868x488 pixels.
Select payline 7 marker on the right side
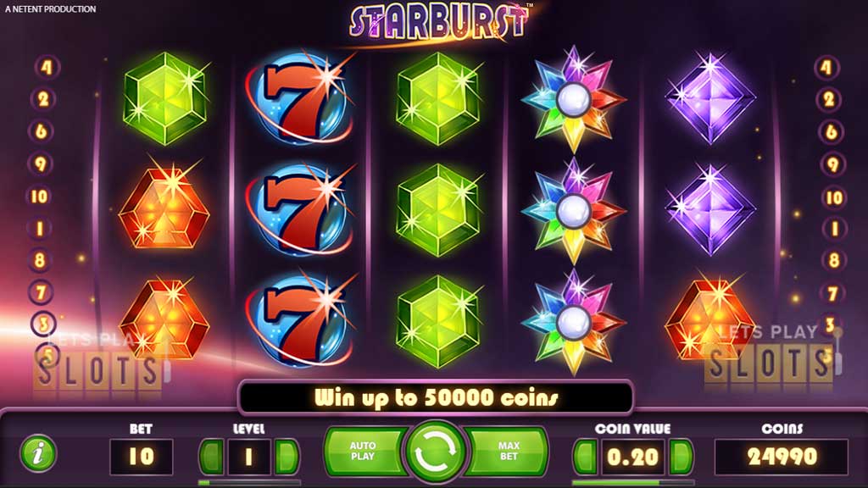tap(832, 293)
